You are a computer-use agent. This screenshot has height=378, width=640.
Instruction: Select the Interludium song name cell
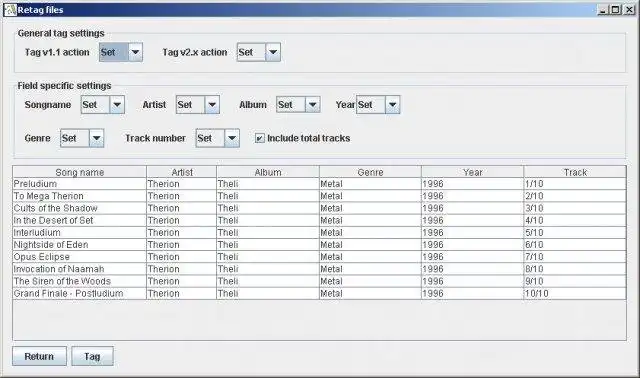[x=80, y=233]
